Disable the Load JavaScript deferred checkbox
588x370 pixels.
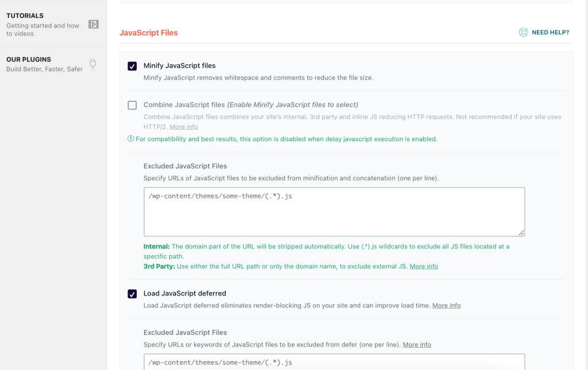click(x=132, y=294)
